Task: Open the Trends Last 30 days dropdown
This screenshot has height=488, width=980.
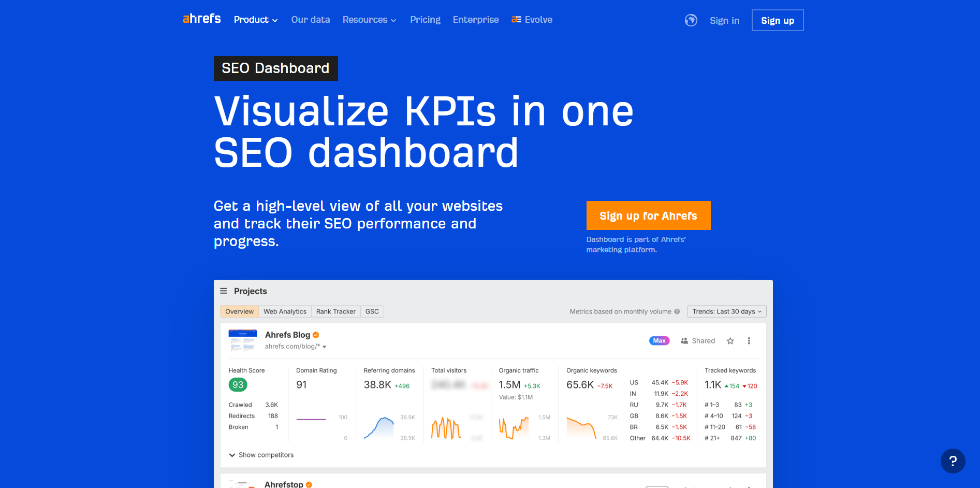Action: click(x=726, y=311)
